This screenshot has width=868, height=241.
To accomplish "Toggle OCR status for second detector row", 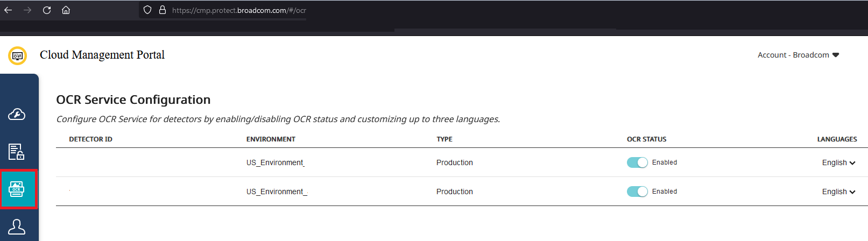I will pos(637,192).
